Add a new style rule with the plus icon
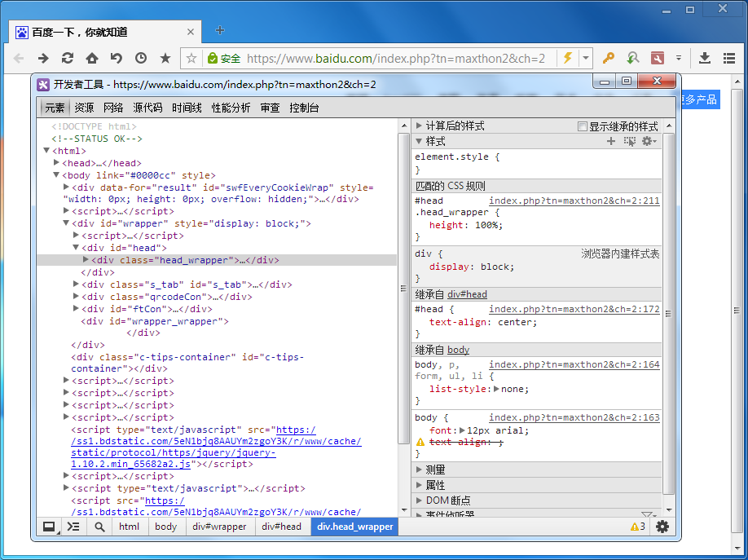 click(x=611, y=141)
